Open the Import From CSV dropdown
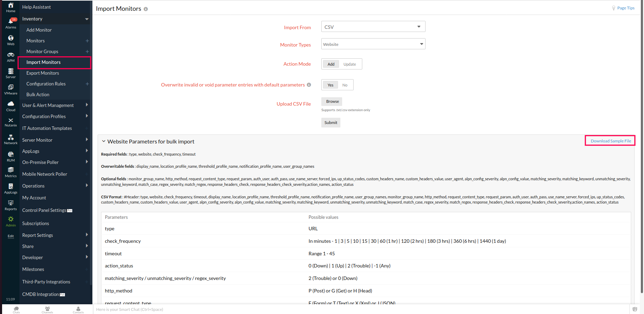The image size is (644, 314). (373, 27)
